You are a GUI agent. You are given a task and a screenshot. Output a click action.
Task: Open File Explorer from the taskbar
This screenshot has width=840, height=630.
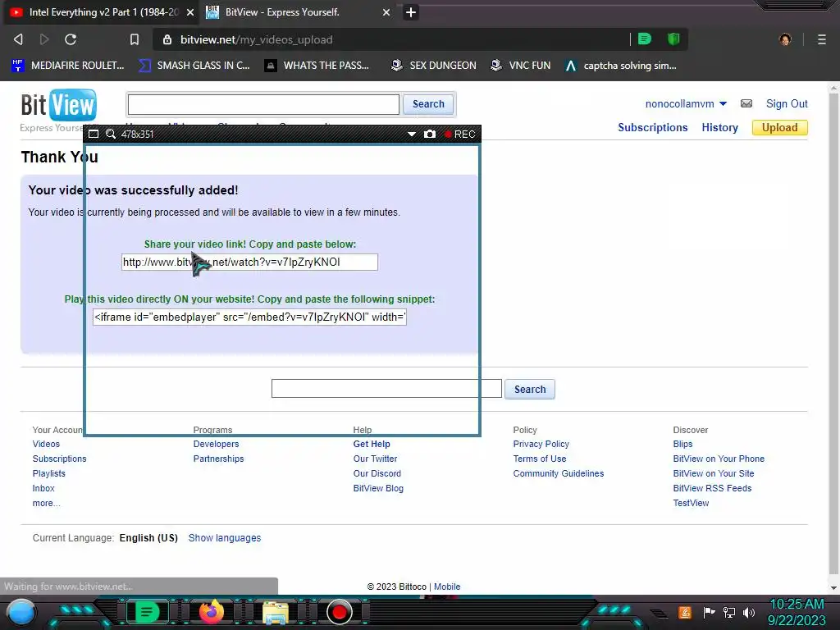276,613
